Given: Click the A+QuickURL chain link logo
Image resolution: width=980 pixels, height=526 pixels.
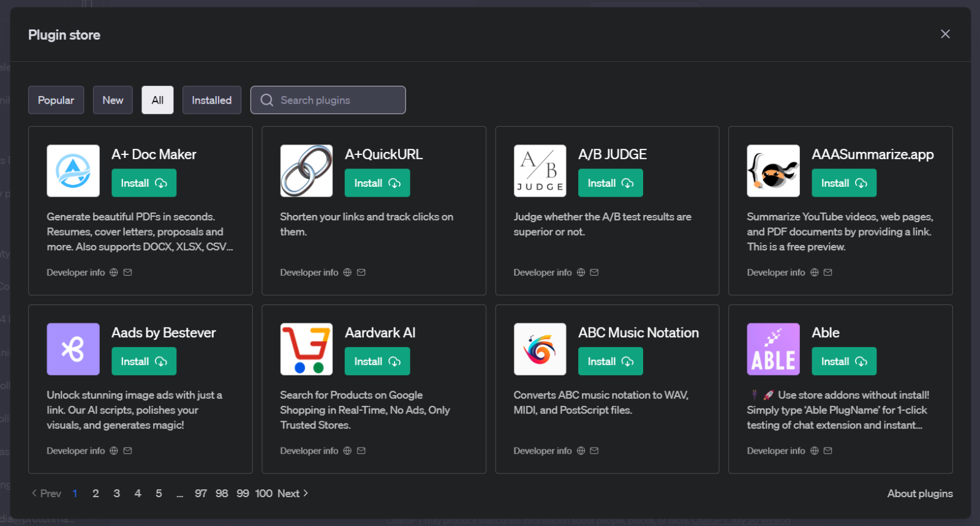Looking at the screenshot, I should (306, 171).
